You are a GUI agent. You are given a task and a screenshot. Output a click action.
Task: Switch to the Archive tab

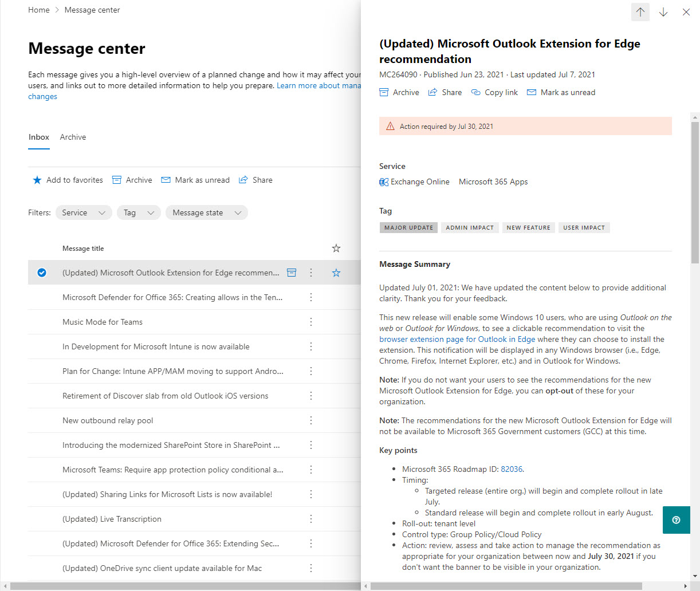(73, 137)
